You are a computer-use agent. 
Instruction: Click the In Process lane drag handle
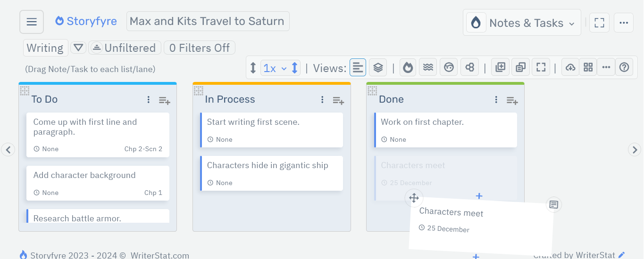199,91
